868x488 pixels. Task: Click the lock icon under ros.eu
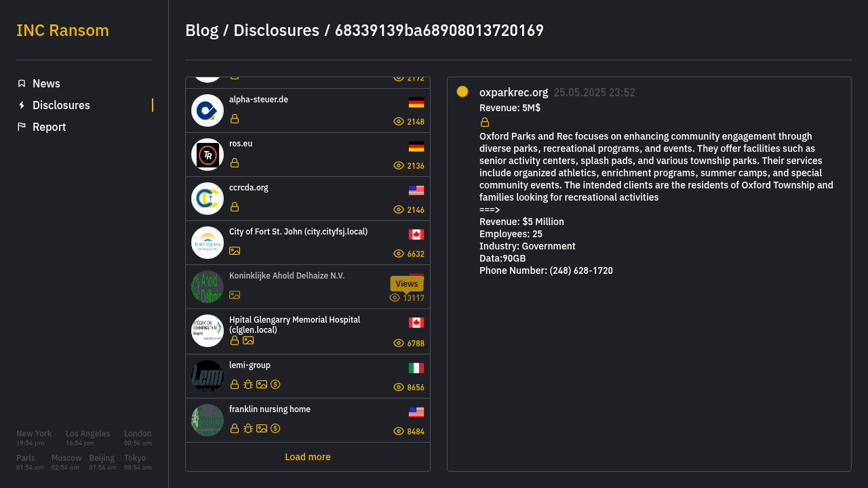pos(235,163)
